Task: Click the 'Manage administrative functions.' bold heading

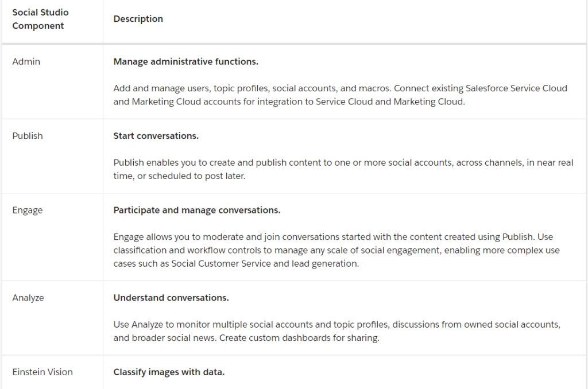Action: click(185, 61)
